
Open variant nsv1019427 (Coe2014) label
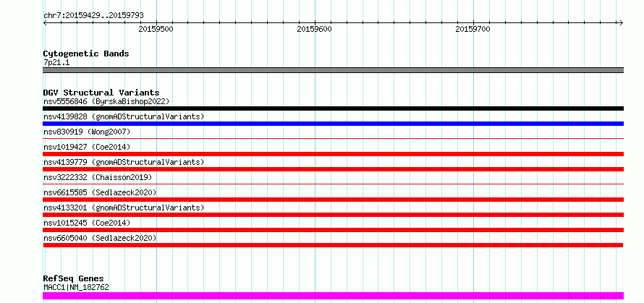pos(87,147)
